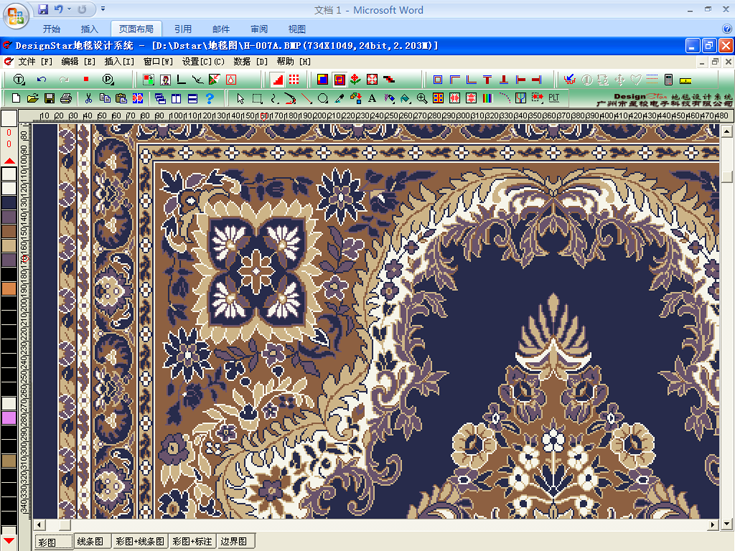
Task: Open the 窗口[W] menu
Action: (158, 61)
